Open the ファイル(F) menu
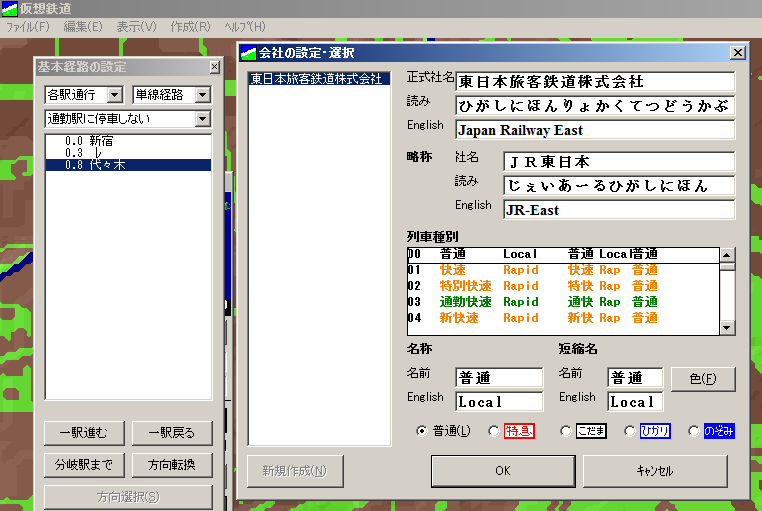Screen dimensions: 762x511 click(28, 27)
